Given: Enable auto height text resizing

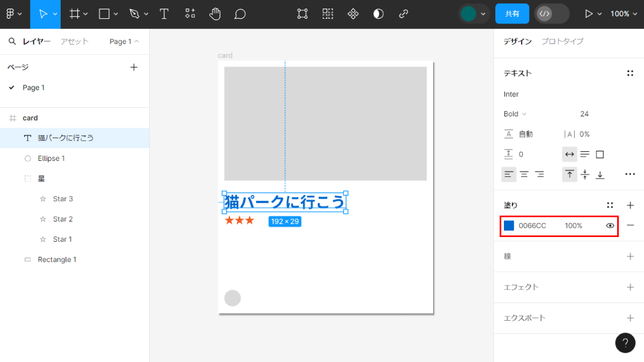Looking at the screenshot, I should click(585, 154).
